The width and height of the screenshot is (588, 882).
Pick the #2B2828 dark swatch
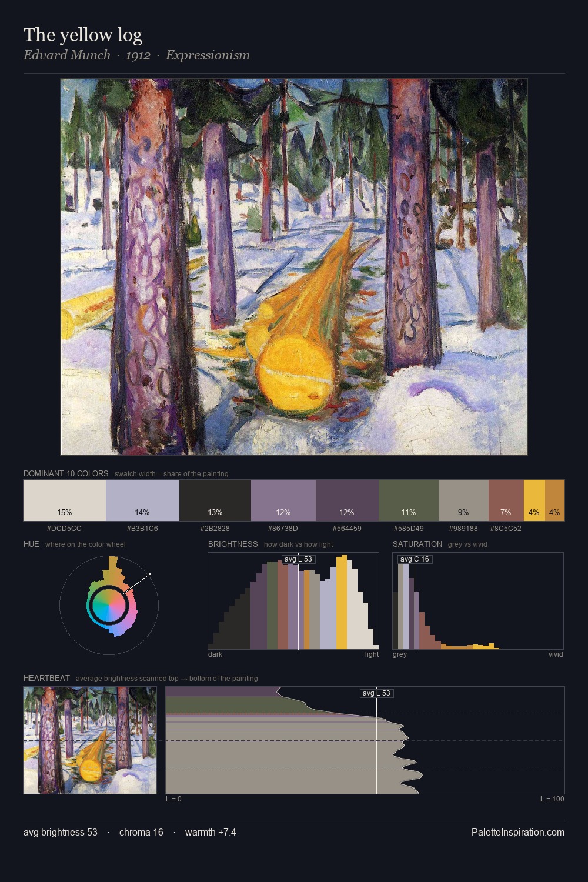[x=215, y=500]
